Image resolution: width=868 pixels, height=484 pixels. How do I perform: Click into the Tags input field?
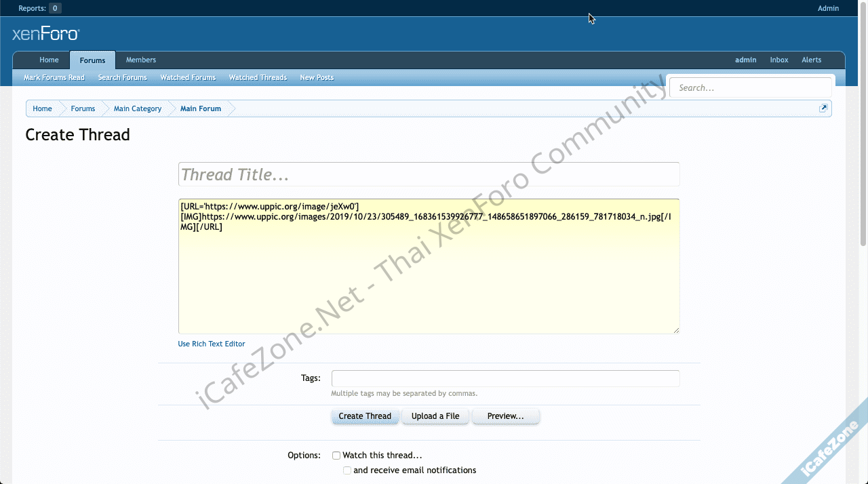pyautogui.click(x=505, y=378)
